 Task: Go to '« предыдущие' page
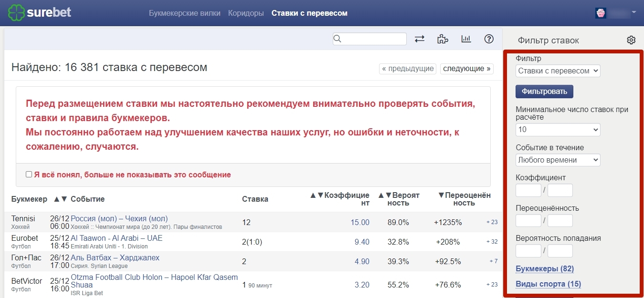[408, 69]
